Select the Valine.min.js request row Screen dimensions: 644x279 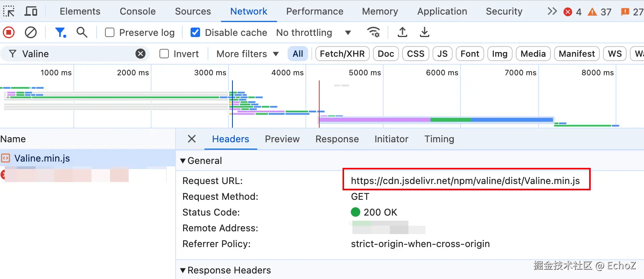(x=88, y=158)
